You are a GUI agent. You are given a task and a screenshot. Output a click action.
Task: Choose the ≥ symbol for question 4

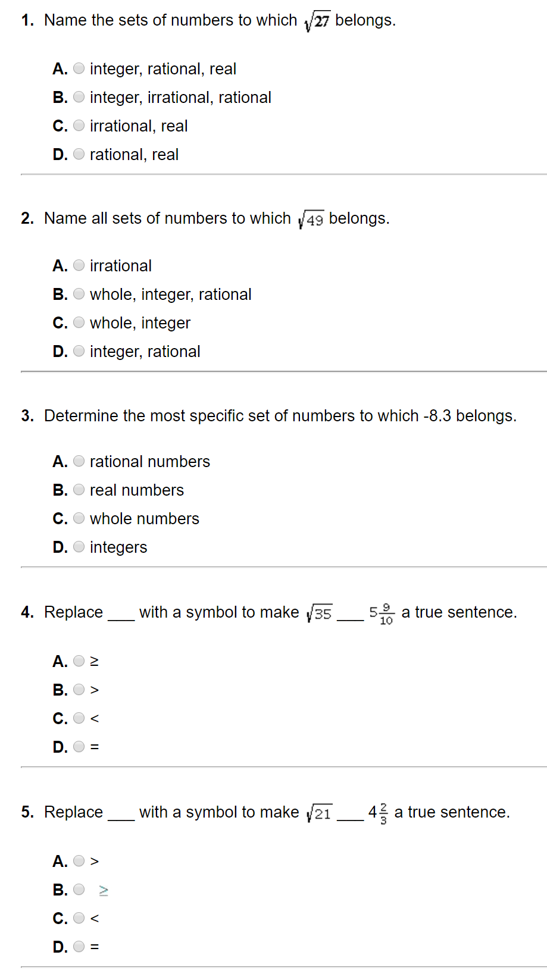(79, 661)
